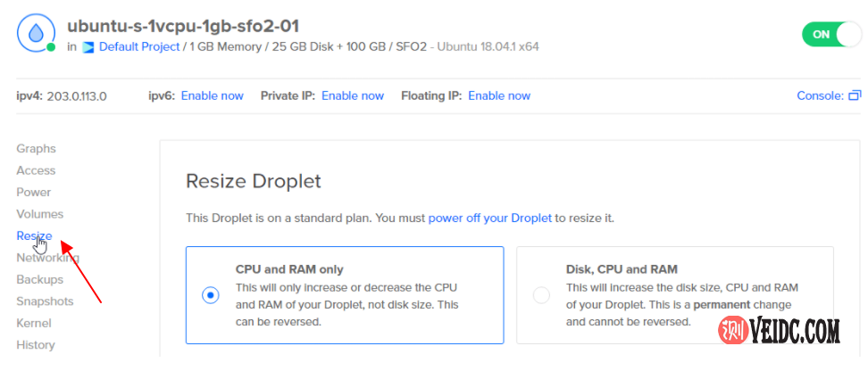Open the Networking section
The image size is (868, 371).
tap(47, 258)
